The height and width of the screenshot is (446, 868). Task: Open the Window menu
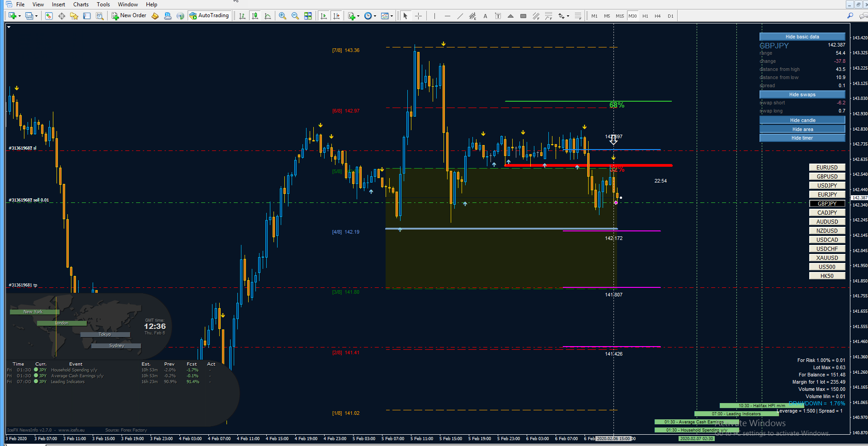tap(128, 5)
